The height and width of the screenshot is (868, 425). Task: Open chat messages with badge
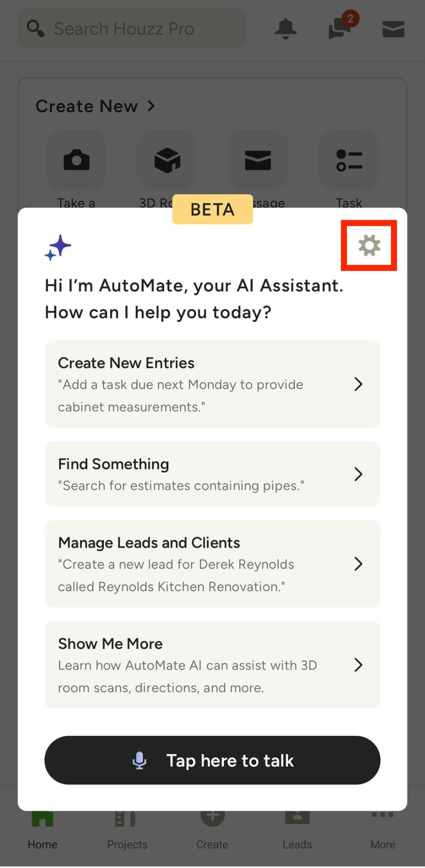pos(340,29)
